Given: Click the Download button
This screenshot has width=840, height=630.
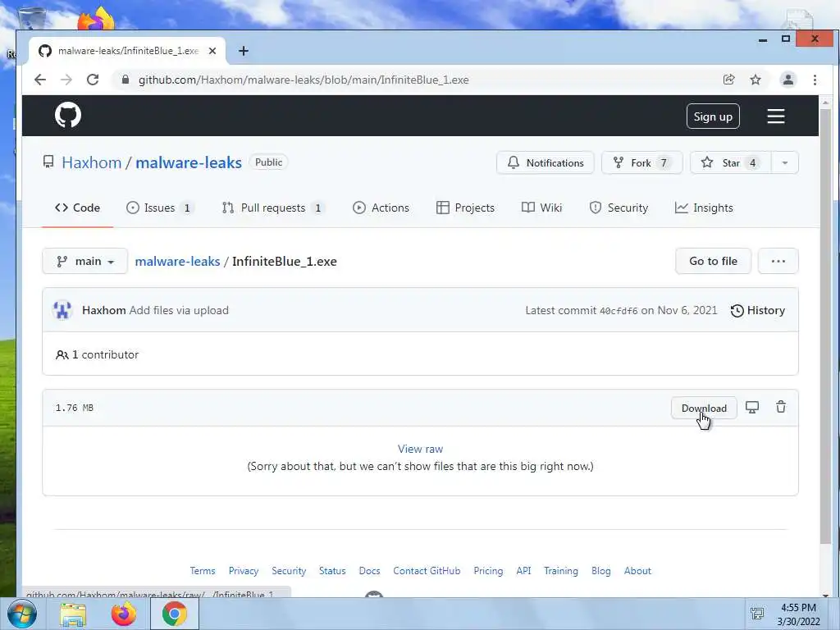Looking at the screenshot, I should point(704,409).
